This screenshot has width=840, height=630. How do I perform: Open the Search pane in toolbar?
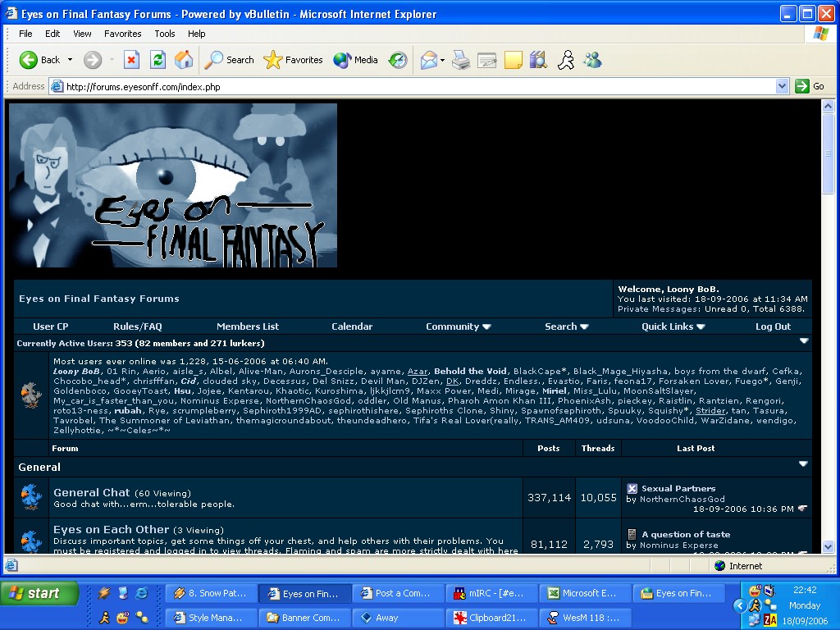click(x=230, y=60)
